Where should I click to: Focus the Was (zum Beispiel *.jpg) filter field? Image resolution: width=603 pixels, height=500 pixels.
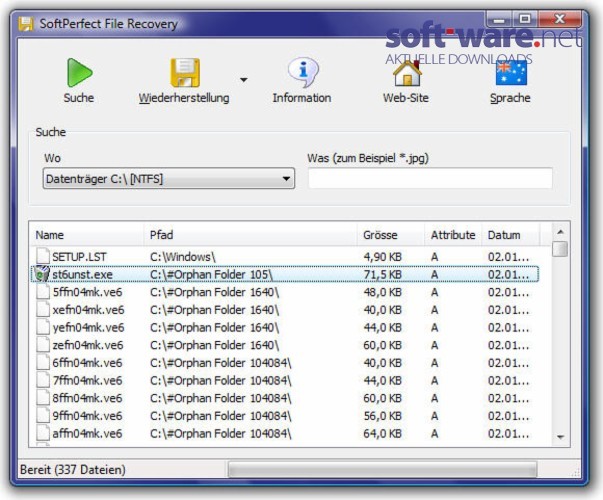[430, 178]
